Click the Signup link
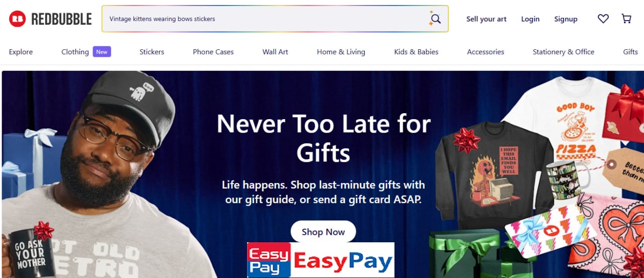644x278 pixels. 566,19
